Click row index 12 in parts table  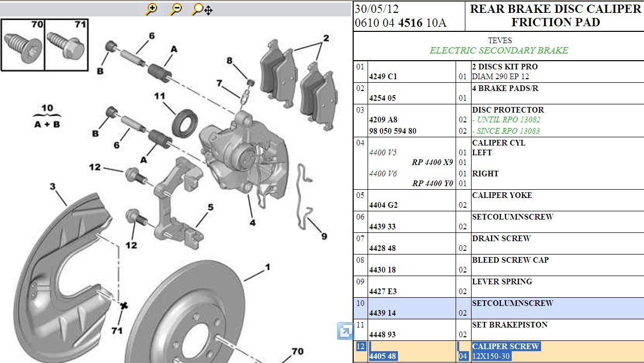click(360, 347)
